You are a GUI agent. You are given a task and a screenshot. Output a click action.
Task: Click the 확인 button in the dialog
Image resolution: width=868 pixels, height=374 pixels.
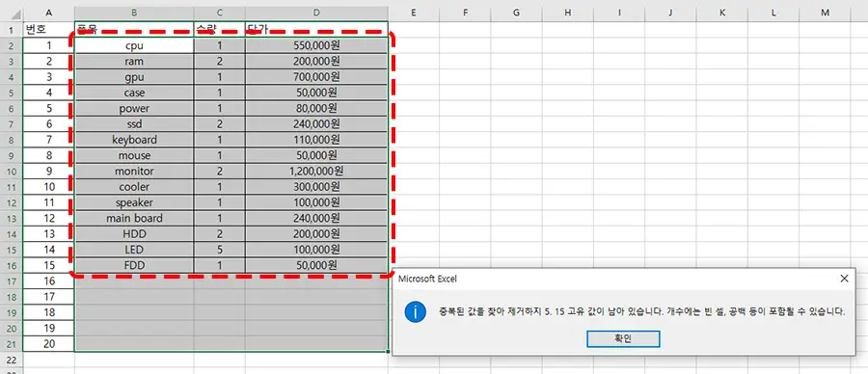623,338
